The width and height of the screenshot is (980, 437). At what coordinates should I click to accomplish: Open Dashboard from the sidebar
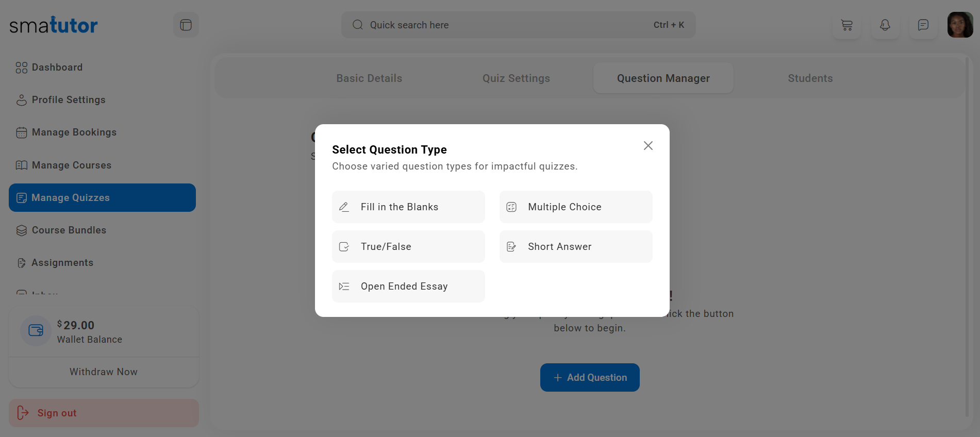tap(57, 68)
